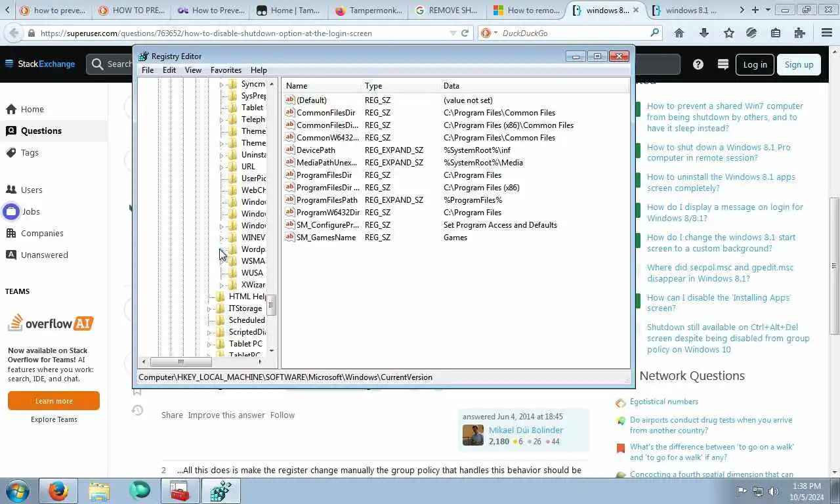The image size is (840, 504).
Task: Open Firefox hamburger menu
Action: tap(827, 33)
